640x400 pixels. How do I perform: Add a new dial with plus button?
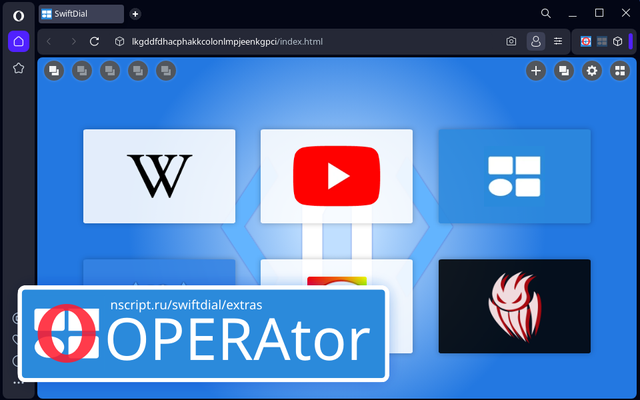(536, 71)
